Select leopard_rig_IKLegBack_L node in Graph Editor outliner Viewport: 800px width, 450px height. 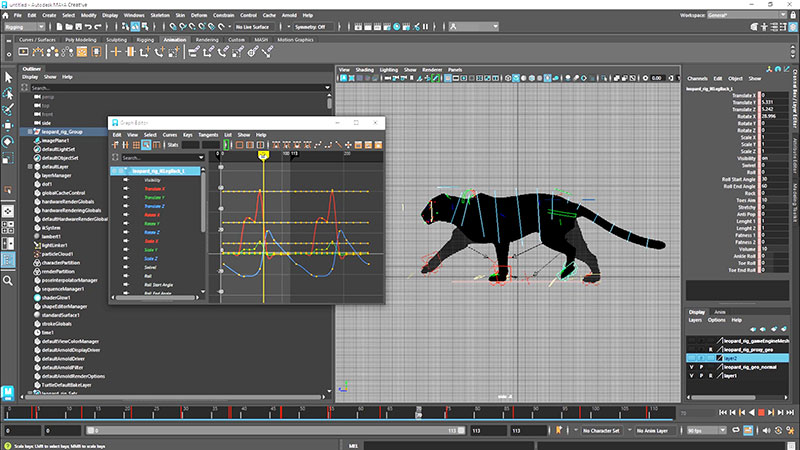[x=156, y=171]
